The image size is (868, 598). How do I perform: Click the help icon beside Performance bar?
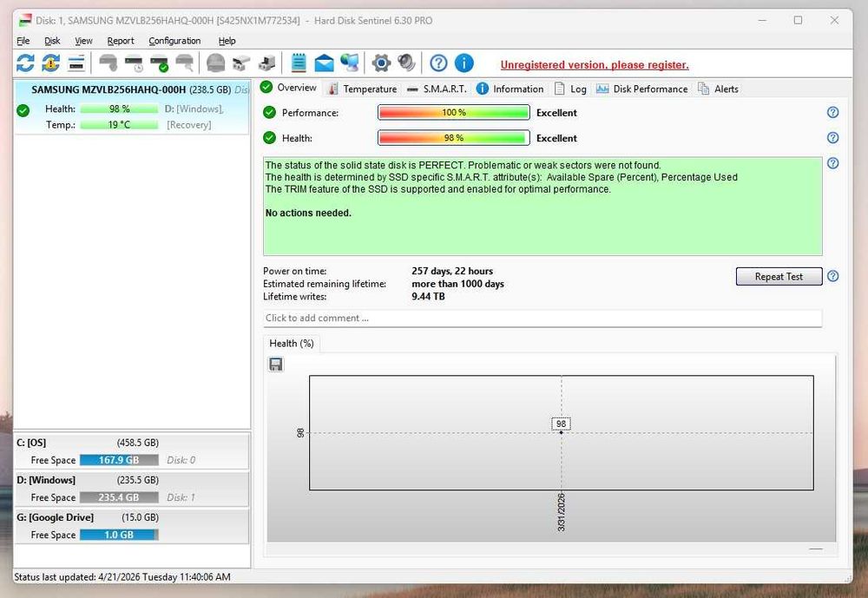click(x=832, y=113)
